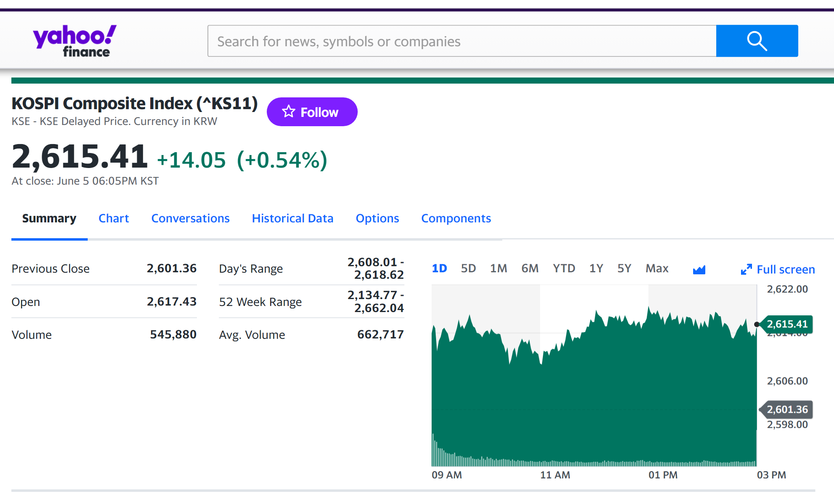Click the Yahoo Finance logo
Image resolution: width=834 pixels, height=504 pixels.
75,41
